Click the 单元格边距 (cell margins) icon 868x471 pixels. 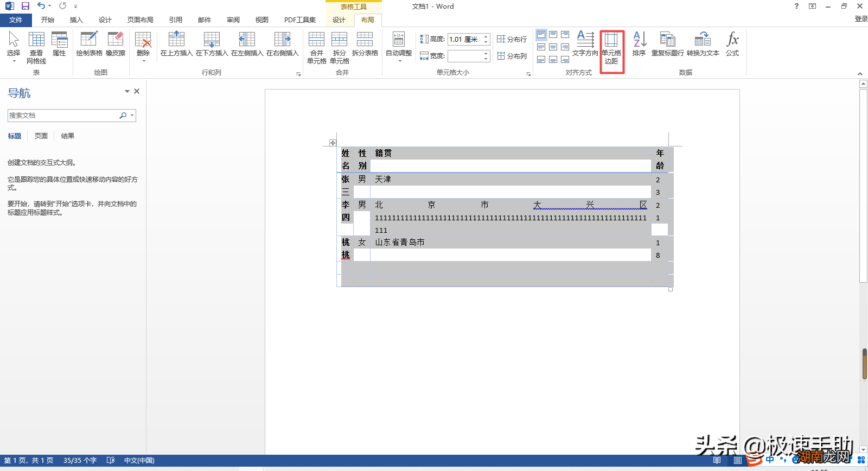click(x=611, y=48)
